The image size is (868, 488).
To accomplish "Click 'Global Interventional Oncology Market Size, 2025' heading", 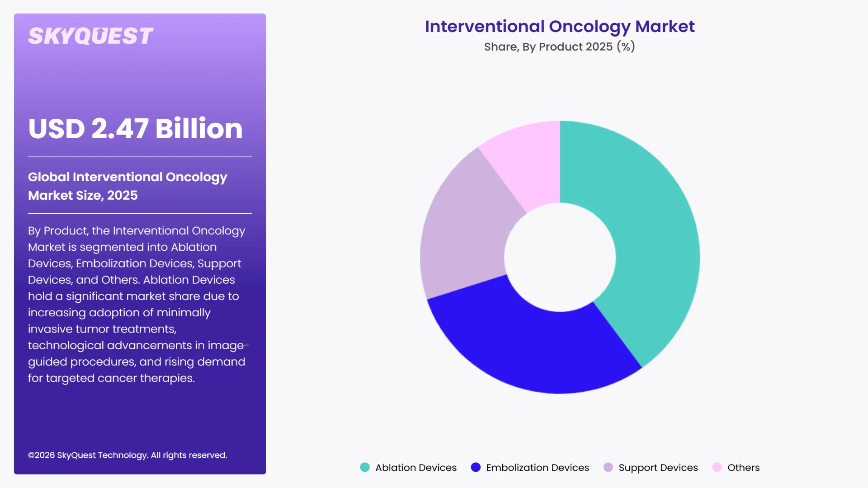I will point(127,186).
